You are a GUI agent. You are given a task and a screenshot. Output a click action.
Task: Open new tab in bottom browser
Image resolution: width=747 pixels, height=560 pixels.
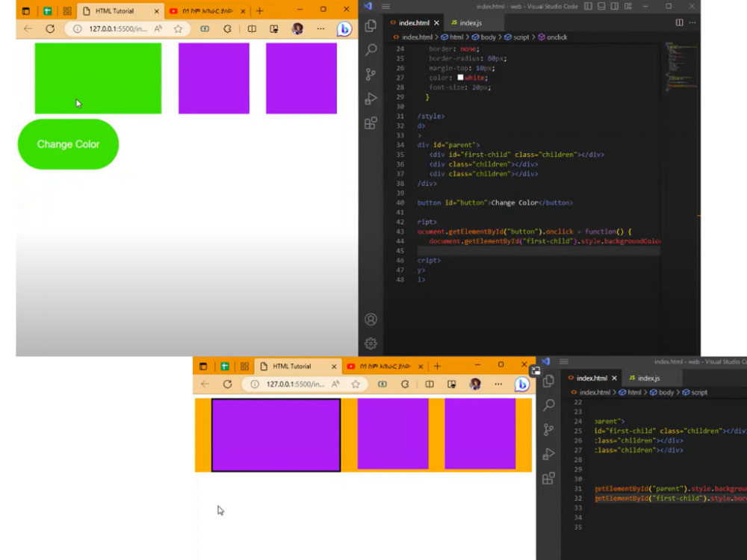click(x=437, y=366)
